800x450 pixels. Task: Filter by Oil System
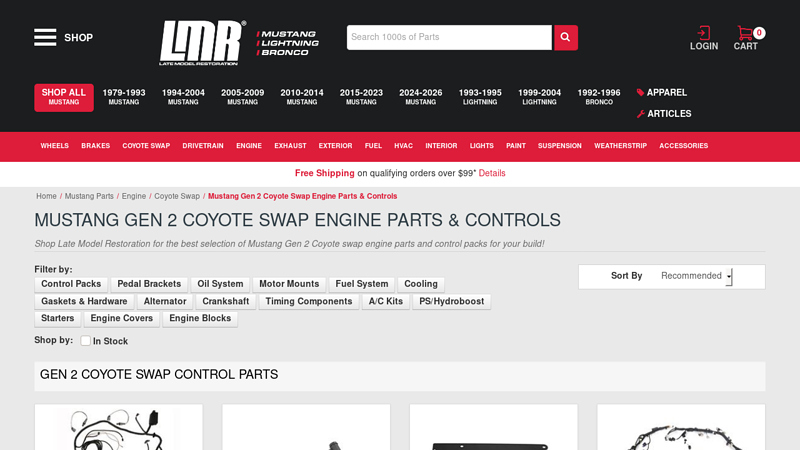220,284
